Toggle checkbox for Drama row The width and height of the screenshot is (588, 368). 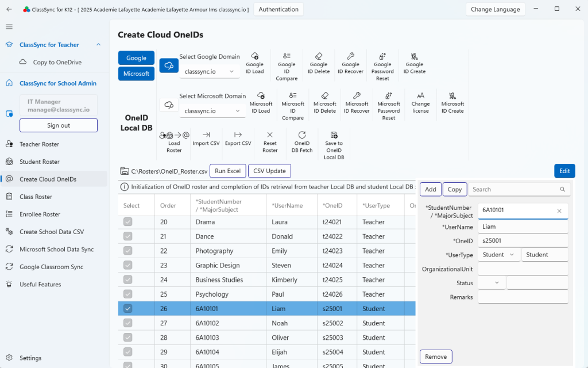coord(128,222)
